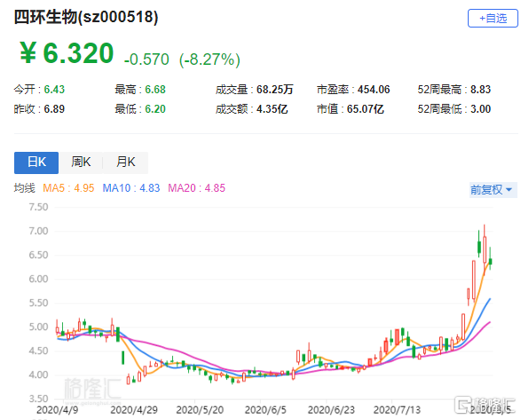Click the 2020/5/20 date axis label
Viewport: 521px width, 420px height.
[x=200, y=409]
